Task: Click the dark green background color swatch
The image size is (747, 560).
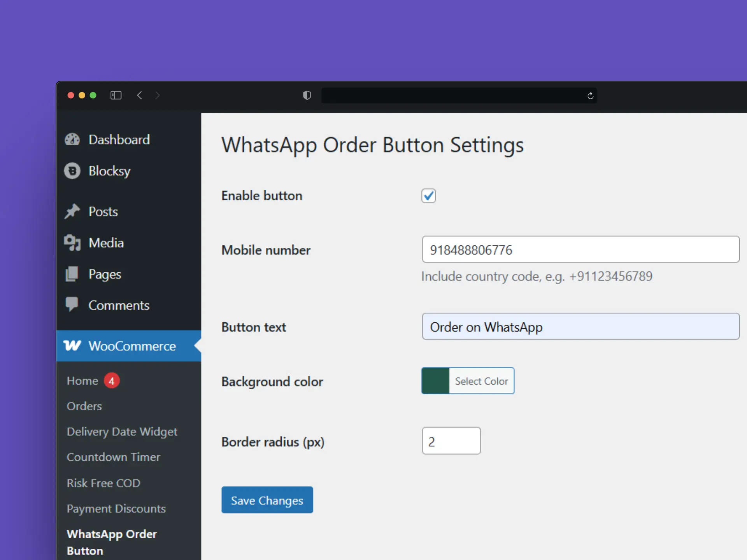Action: click(x=435, y=381)
